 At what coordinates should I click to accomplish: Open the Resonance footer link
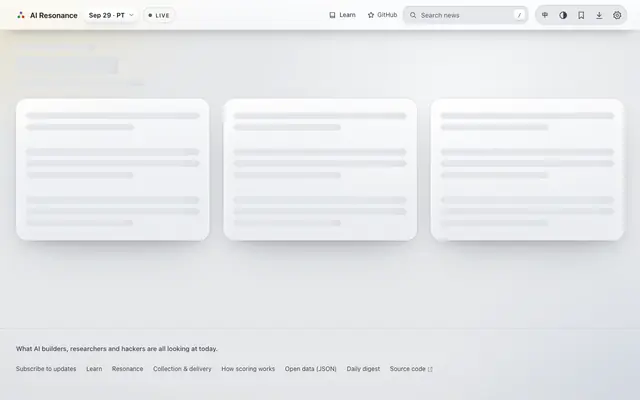[x=127, y=369]
